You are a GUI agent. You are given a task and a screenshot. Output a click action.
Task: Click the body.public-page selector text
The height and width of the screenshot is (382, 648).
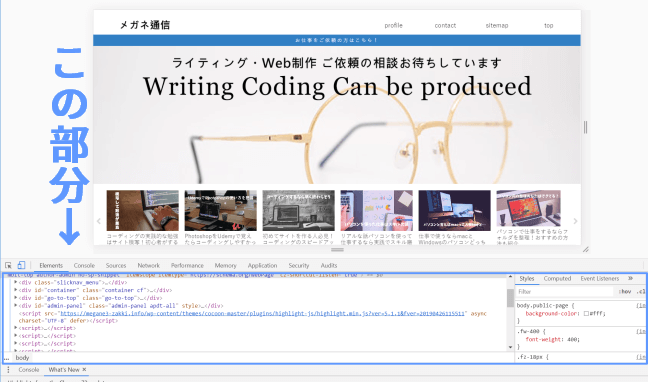tap(542, 306)
